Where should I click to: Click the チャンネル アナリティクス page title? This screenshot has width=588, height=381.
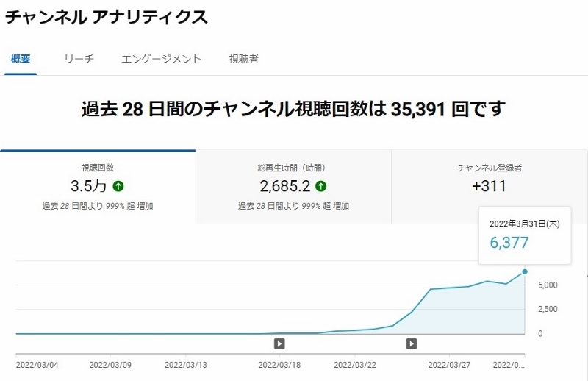point(106,17)
